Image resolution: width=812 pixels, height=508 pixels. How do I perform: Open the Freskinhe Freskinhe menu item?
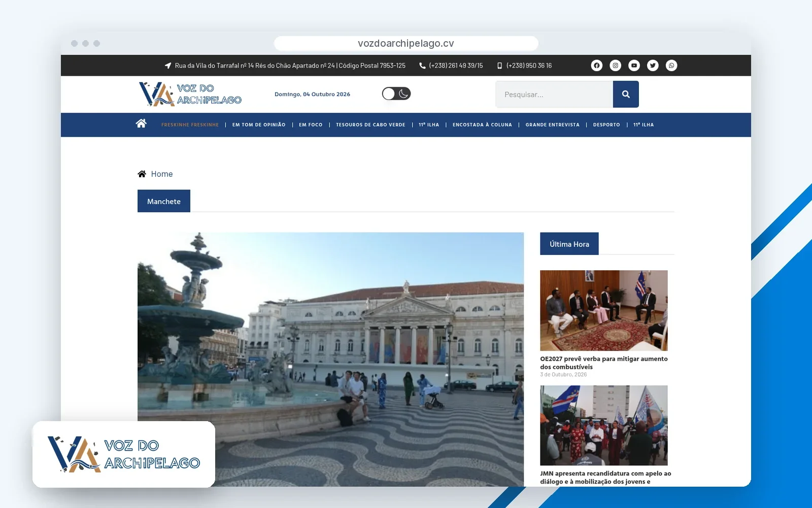[190, 125]
